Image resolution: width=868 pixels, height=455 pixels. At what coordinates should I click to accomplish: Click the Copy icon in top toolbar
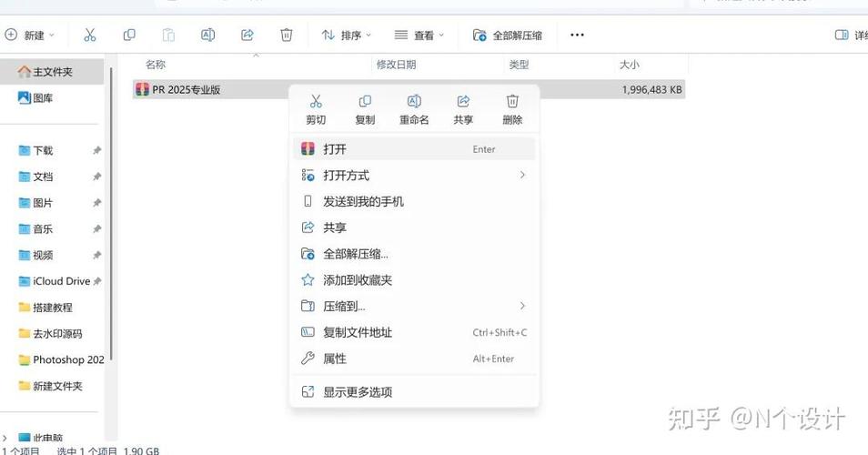(129, 35)
